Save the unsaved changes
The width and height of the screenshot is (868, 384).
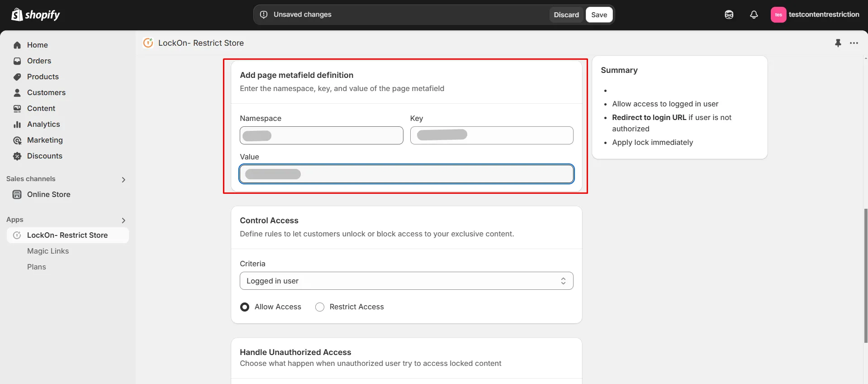599,14
